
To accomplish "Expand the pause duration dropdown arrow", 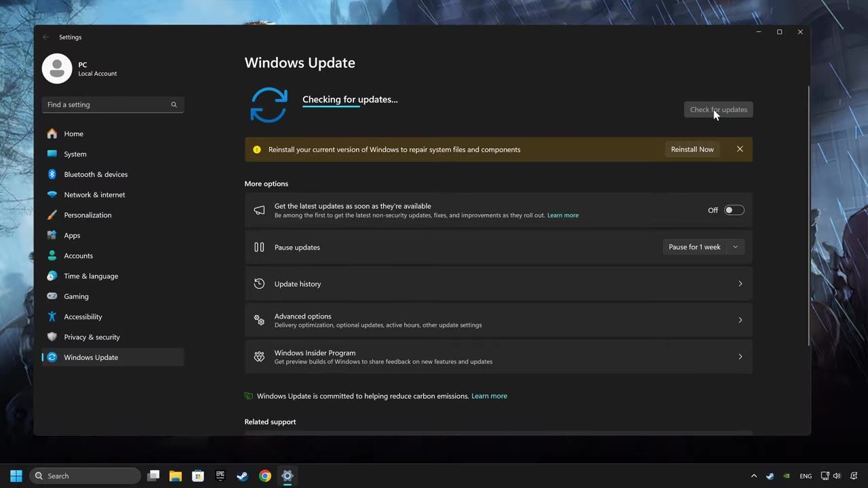I will pos(735,247).
